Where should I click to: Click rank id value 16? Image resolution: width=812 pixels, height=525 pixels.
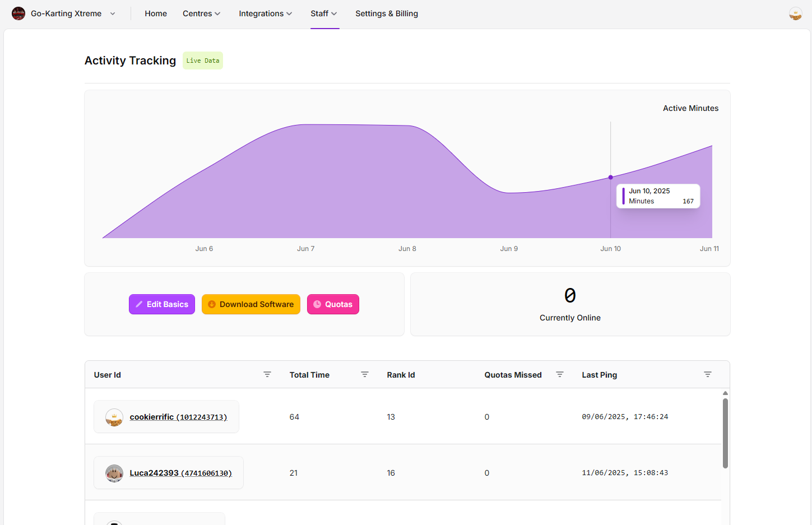[391, 473]
